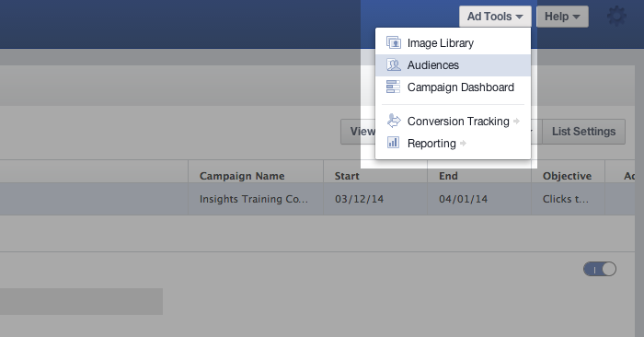The image size is (644, 337).
Task: Sort by the Campaign Name column header
Action: click(256, 171)
